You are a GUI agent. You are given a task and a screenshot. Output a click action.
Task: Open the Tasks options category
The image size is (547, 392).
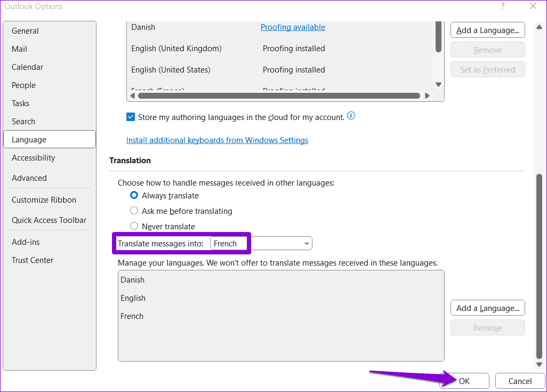pos(50,103)
